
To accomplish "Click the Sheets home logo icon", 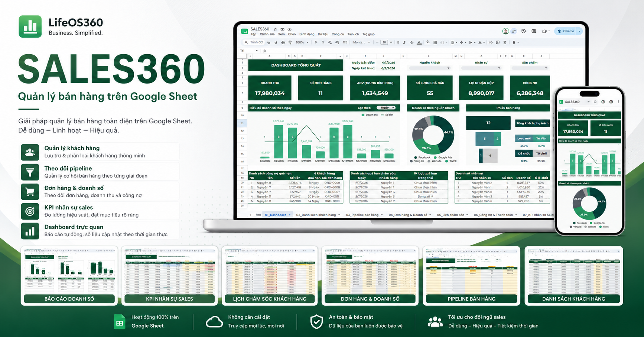I will point(244,31).
